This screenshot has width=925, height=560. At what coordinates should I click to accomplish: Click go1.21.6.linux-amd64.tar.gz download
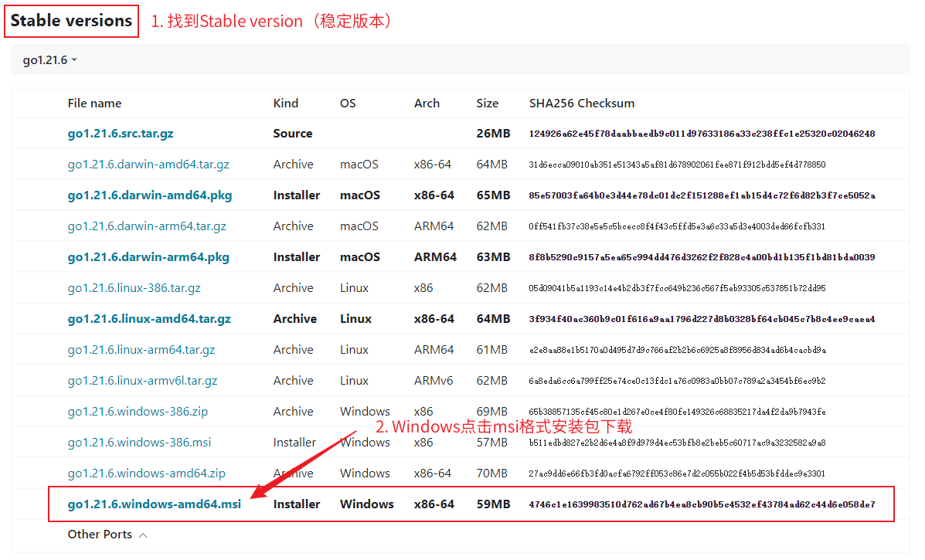tap(149, 319)
